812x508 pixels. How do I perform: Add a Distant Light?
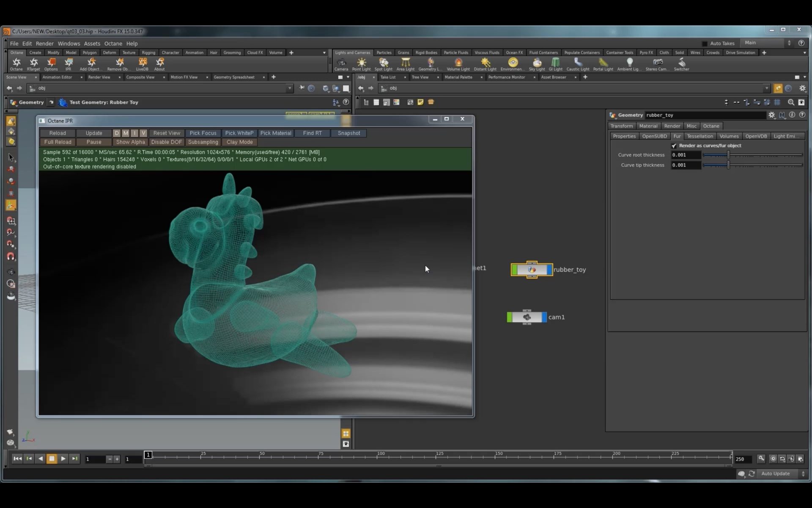click(485, 64)
